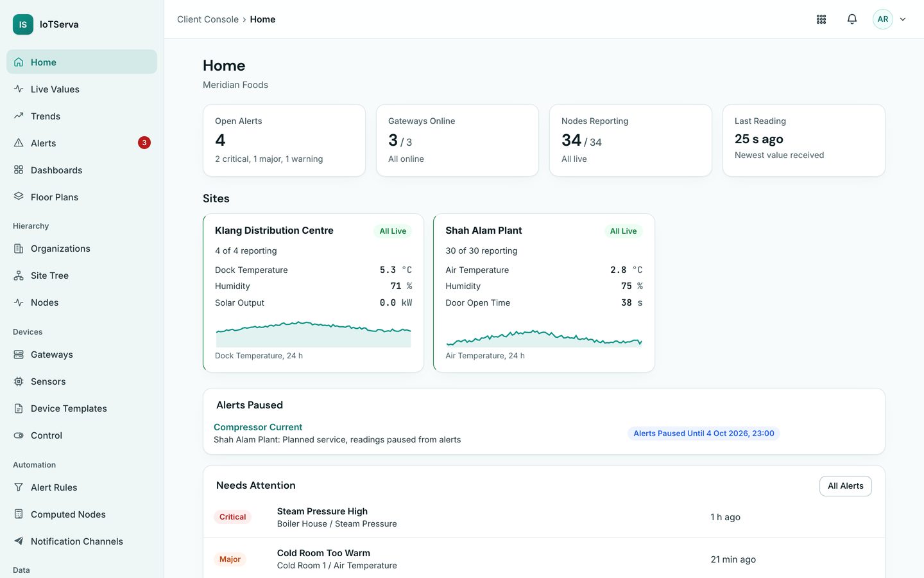Open the Klang Distribution Centre site title
This screenshot has height=578, width=924.
pyautogui.click(x=274, y=231)
